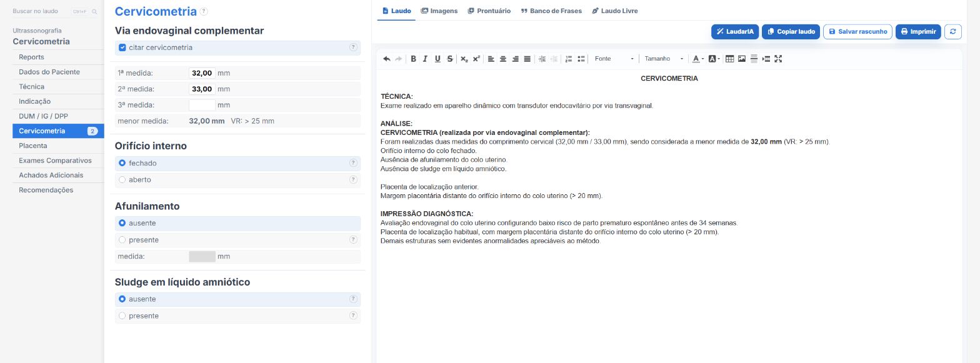
Task: Save draft with Salvar rascunho
Action: pos(857,31)
